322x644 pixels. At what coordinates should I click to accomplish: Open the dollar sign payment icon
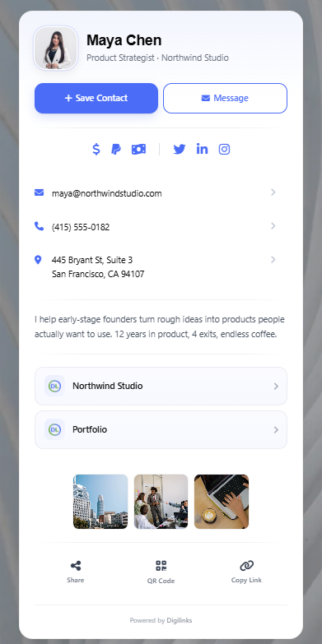[x=96, y=149]
